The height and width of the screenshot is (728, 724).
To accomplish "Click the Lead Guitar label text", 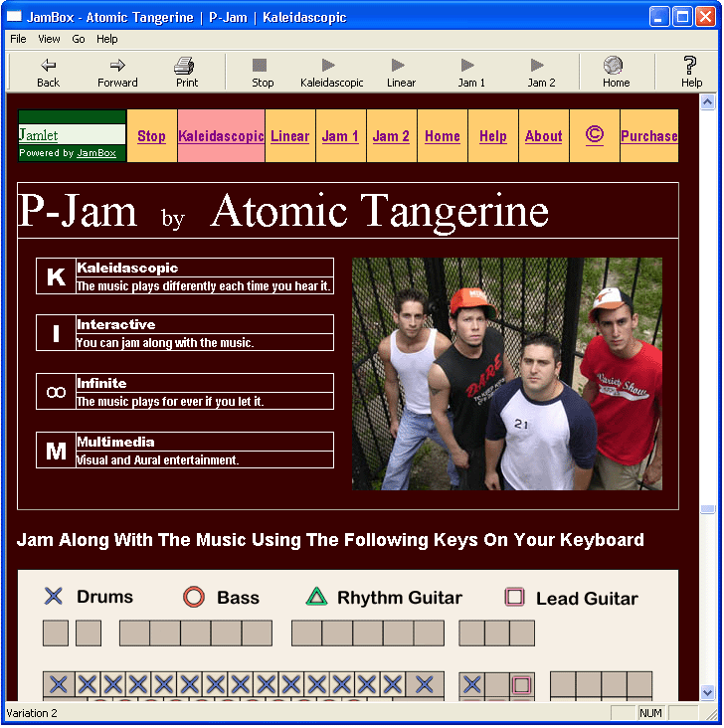I will pyautogui.click(x=587, y=599).
